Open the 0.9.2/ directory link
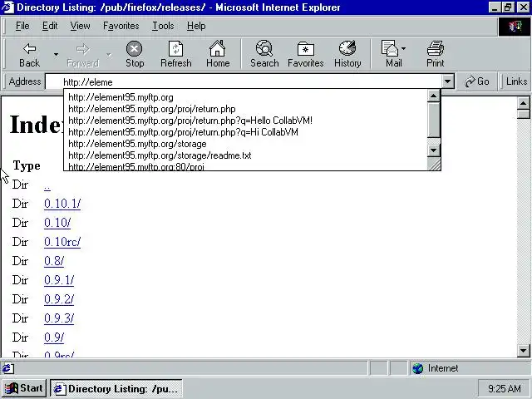The width and height of the screenshot is (532, 399). 59,299
